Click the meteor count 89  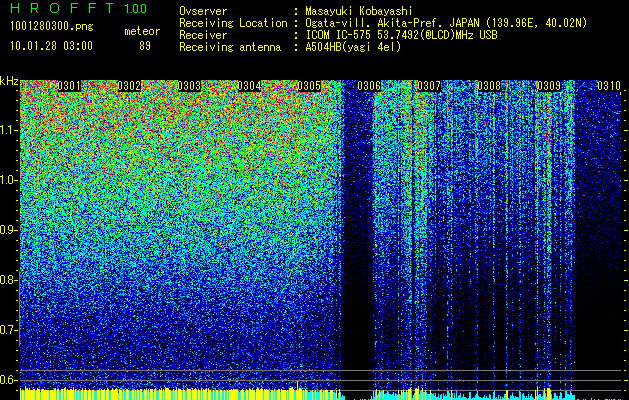[x=145, y=46]
